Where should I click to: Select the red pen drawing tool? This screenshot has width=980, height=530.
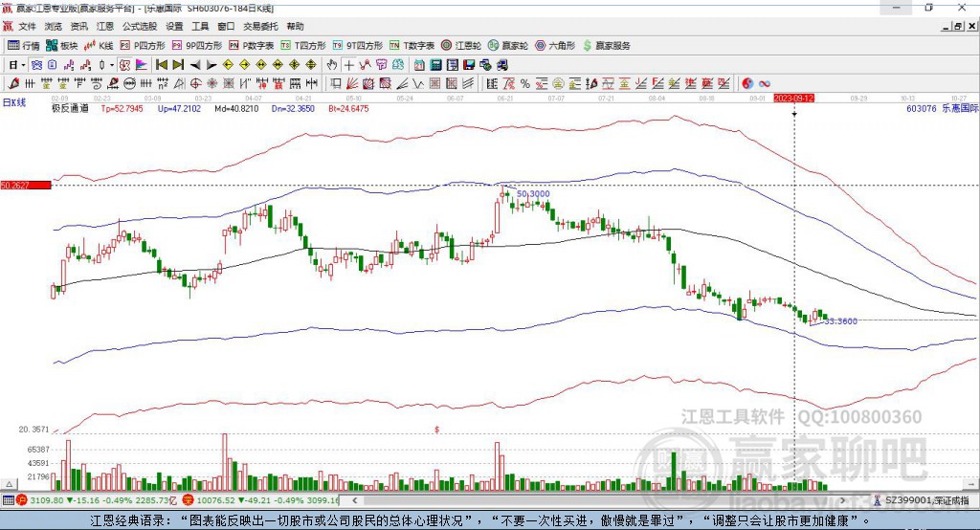(x=13, y=84)
